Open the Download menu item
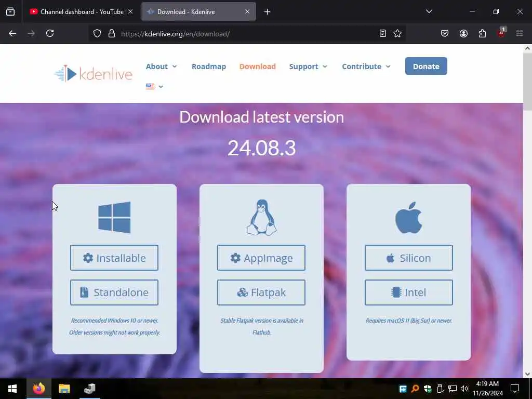 [258, 66]
